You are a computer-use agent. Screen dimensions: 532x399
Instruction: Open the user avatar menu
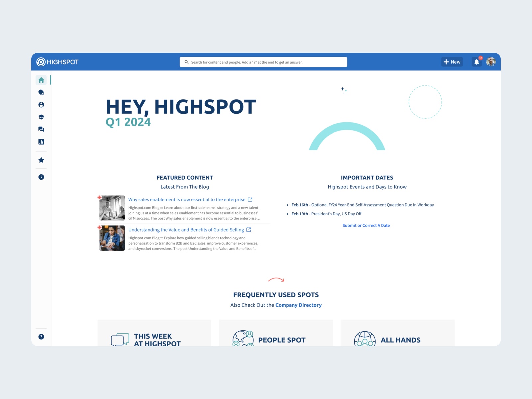pyautogui.click(x=491, y=62)
